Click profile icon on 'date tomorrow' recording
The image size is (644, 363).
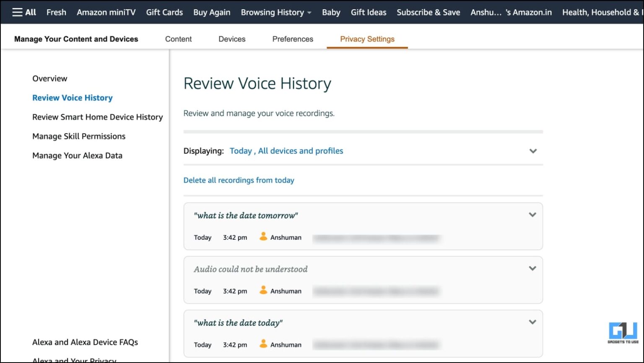tap(263, 237)
